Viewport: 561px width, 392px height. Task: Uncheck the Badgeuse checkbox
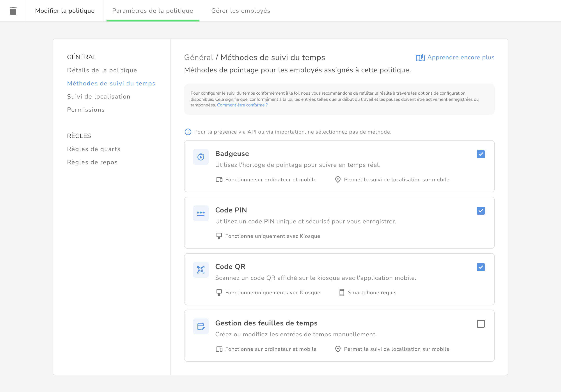480,154
